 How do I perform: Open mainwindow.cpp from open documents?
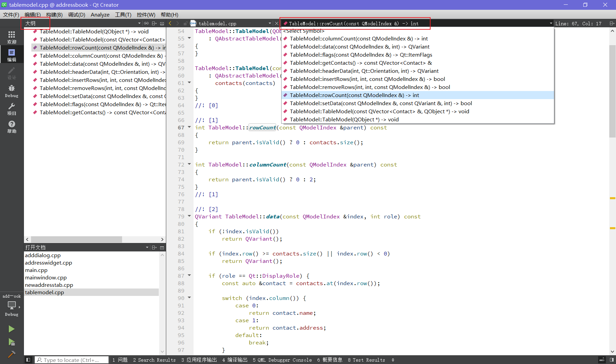tap(46, 277)
